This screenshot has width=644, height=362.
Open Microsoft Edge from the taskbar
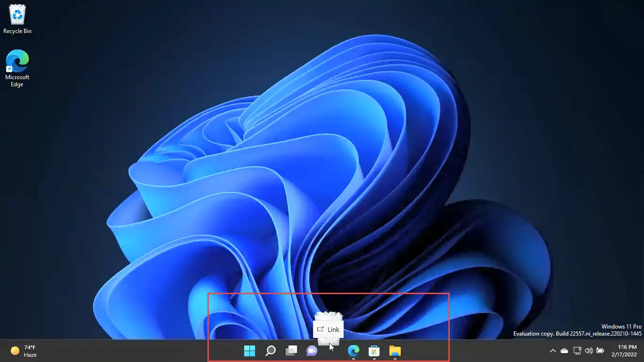pos(353,351)
